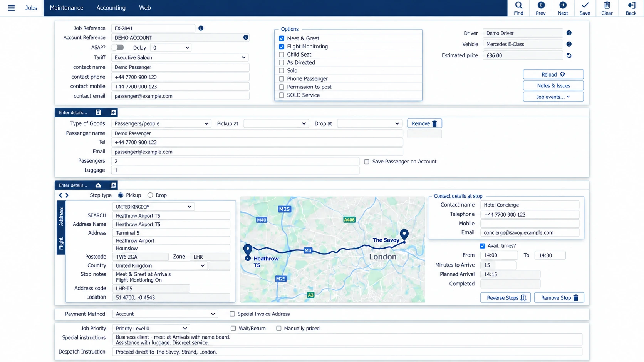
Task: Click the Remove Stop button
Action: point(559,297)
